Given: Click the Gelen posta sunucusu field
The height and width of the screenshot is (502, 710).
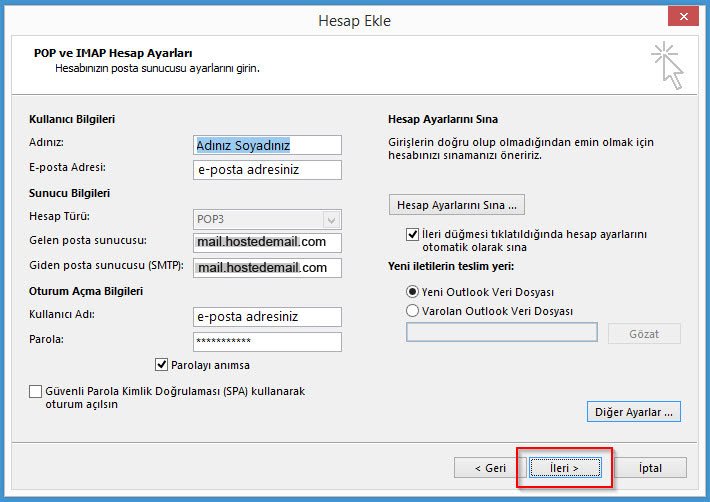Looking at the screenshot, I should pyautogui.click(x=268, y=243).
